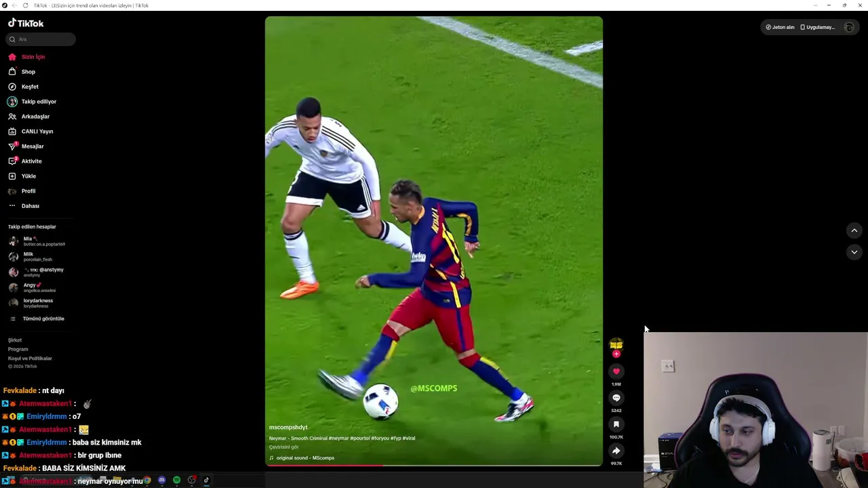Screen dimensions: 868x488
Task: Open the Arkadaşlar page
Action: (35, 117)
